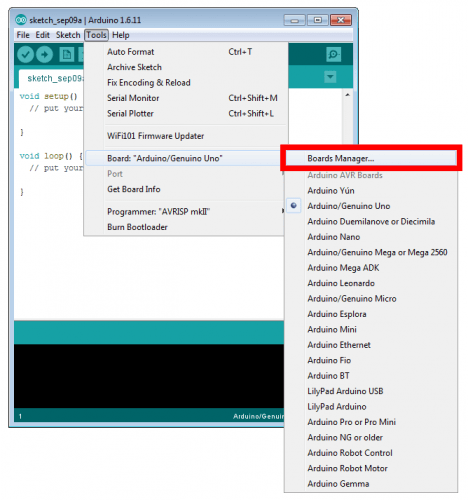Viewport: 468px width, 500px height.
Task: Choose Arduino Mini board
Action: coord(371,329)
